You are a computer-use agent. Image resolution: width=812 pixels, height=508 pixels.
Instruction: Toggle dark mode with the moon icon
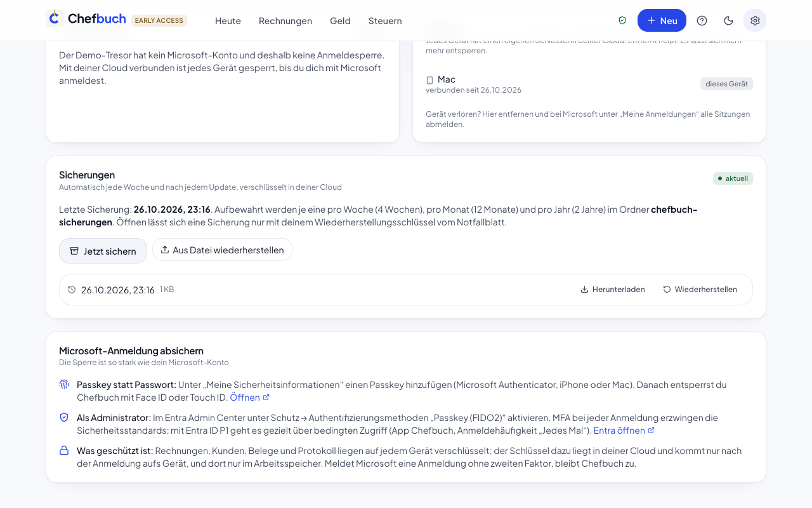coord(728,20)
